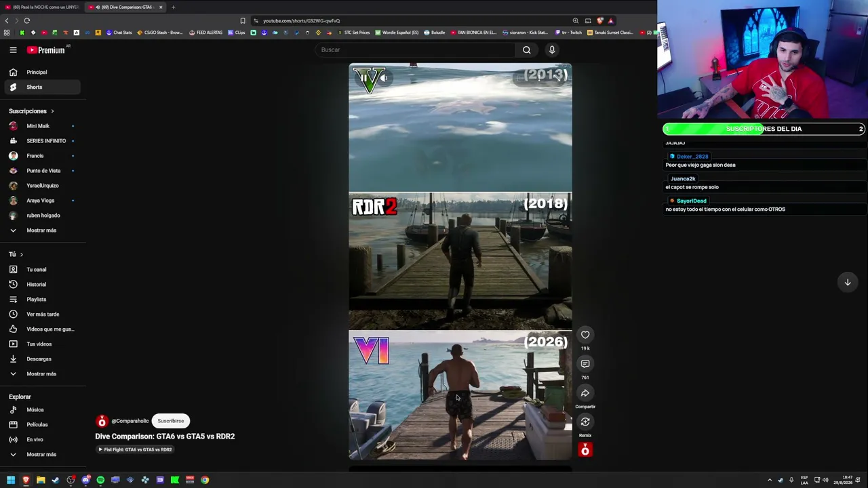Open the comments on the Short
This screenshot has height=488, width=868.
(x=585, y=364)
